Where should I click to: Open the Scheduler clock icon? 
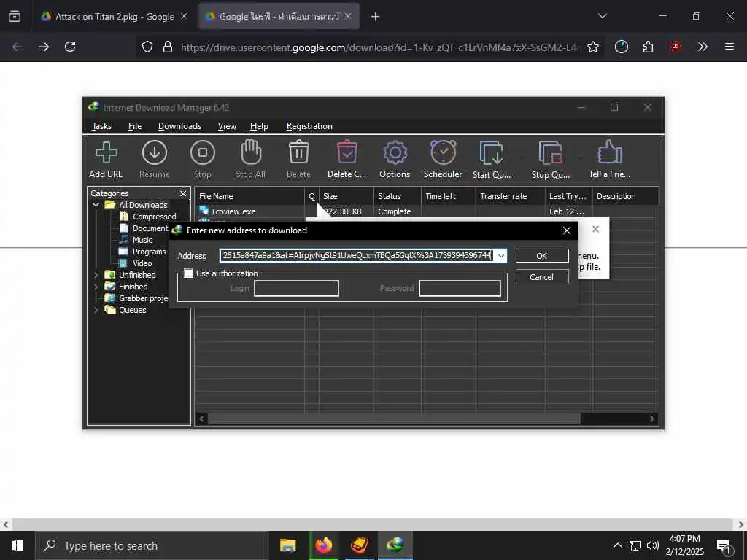443,153
